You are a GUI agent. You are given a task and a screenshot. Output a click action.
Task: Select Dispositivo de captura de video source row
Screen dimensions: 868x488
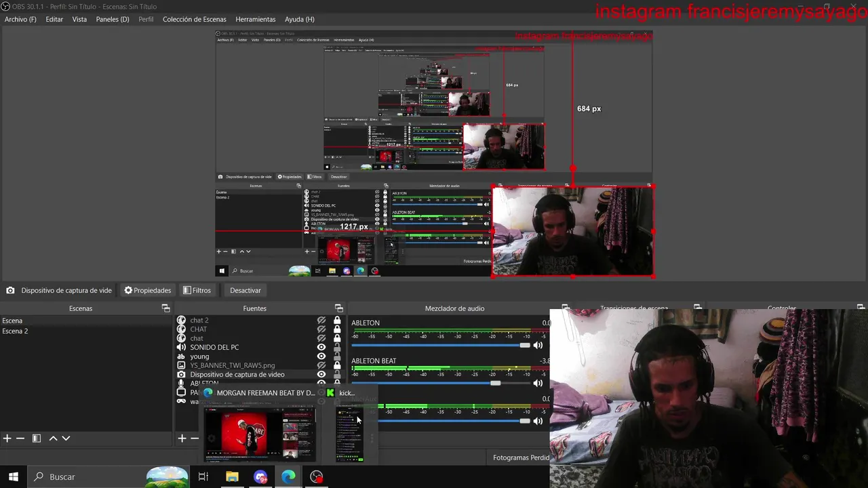click(260, 374)
